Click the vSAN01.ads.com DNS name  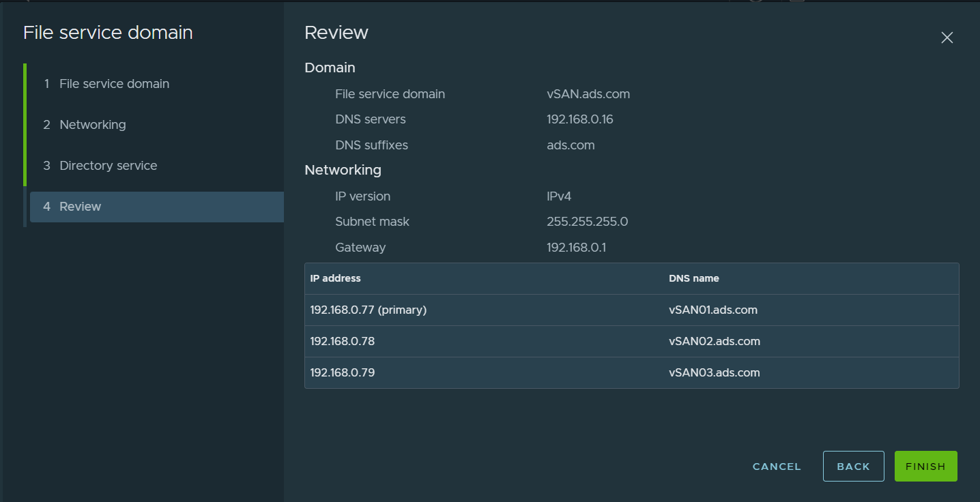coord(713,310)
